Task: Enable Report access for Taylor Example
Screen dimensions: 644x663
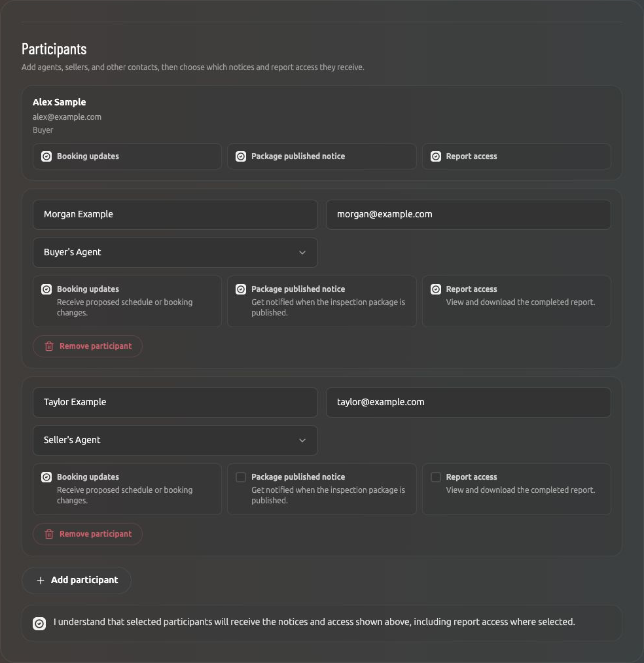Action: coord(435,477)
